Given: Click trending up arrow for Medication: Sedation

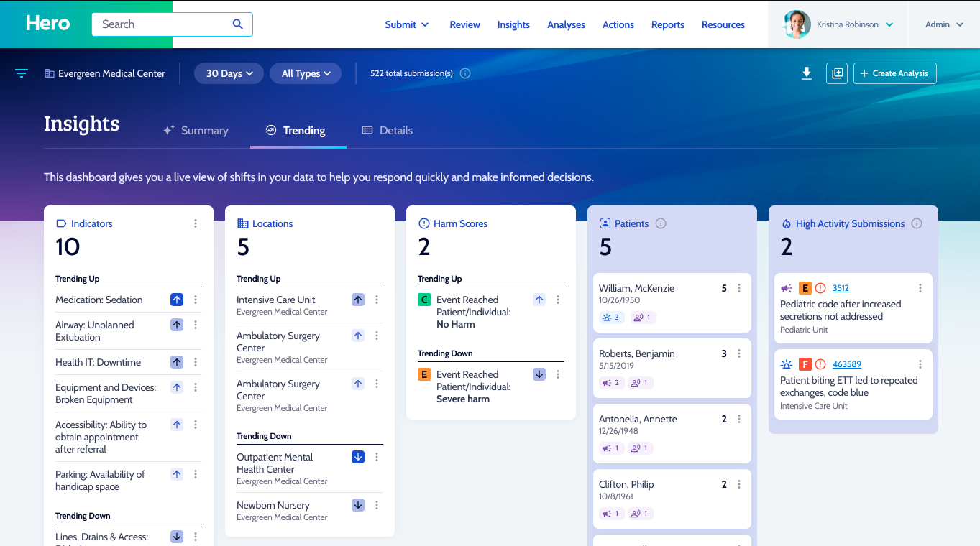Looking at the screenshot, I should tap(177, 300).
